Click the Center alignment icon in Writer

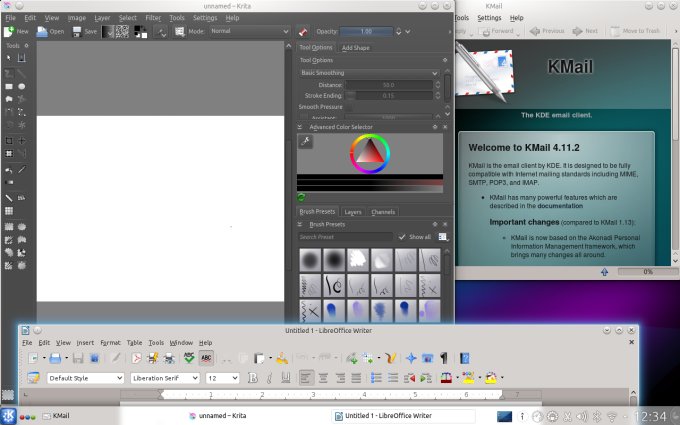click(323, 378)
